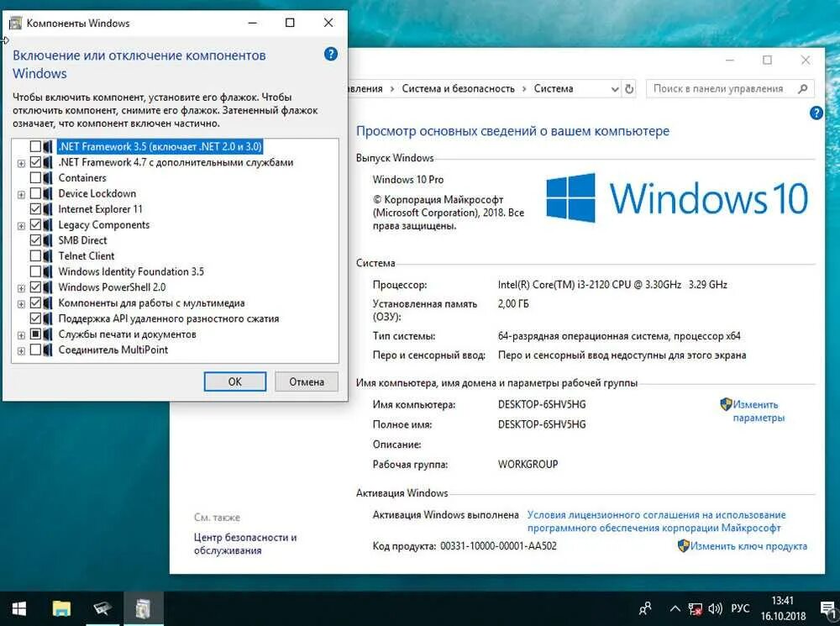Image resolution: width=840 pixels, height=626 pixels.
Task: Open volume control in tray
Action: point(715,608)
